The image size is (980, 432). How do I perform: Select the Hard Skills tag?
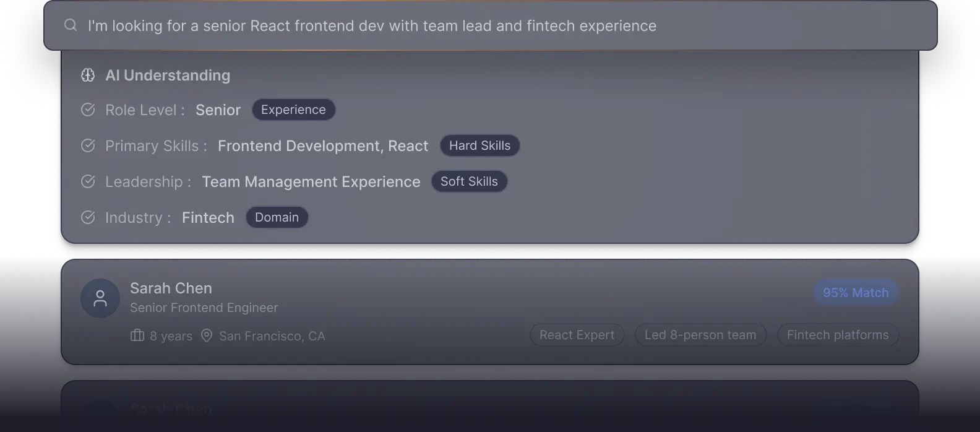click(x=479, y=145)
